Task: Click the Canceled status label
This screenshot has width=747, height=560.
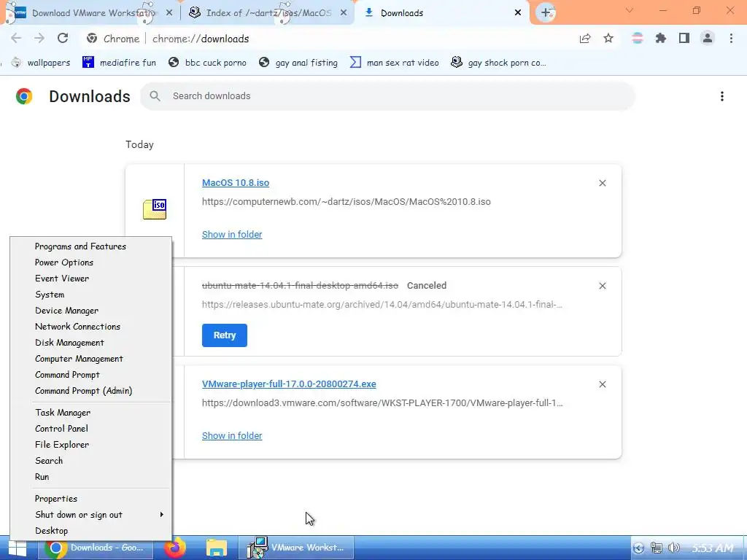Action: tap(426, 286)
